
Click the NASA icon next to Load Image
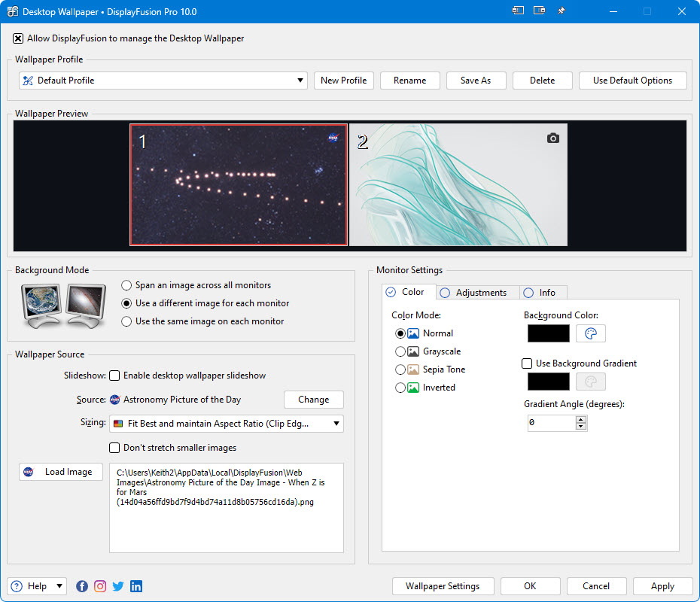pos(29,472)
